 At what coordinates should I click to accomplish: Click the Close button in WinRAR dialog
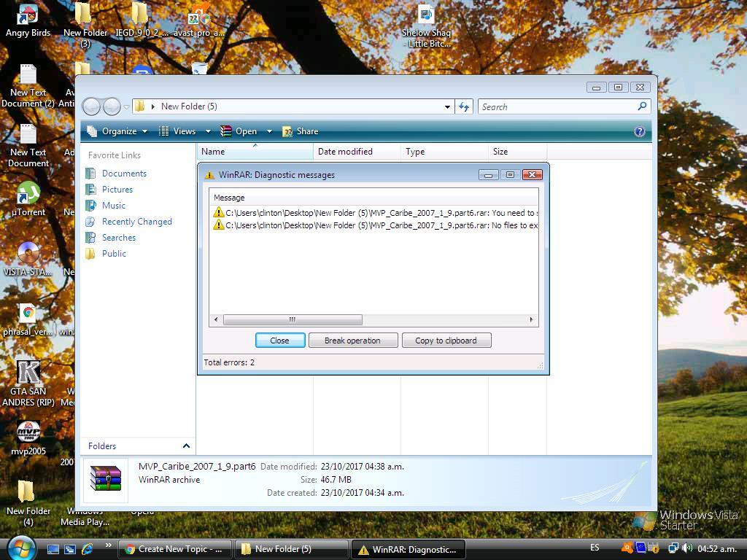tap(279, 341)
